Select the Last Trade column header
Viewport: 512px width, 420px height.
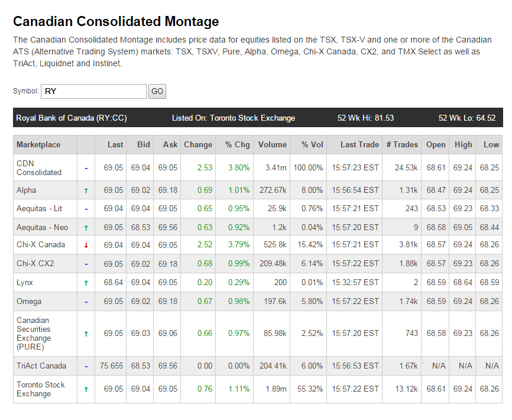359,144
